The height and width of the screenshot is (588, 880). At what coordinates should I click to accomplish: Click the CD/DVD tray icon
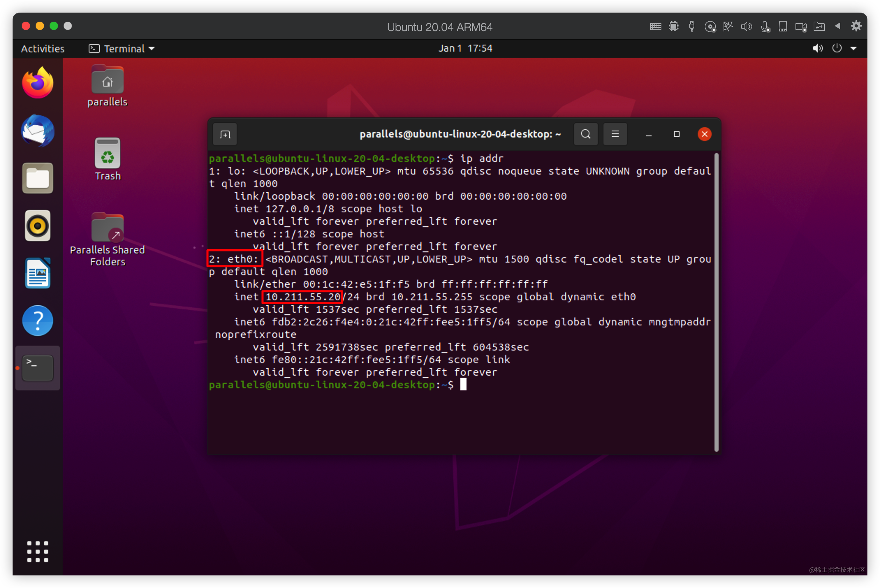point(710,26)
